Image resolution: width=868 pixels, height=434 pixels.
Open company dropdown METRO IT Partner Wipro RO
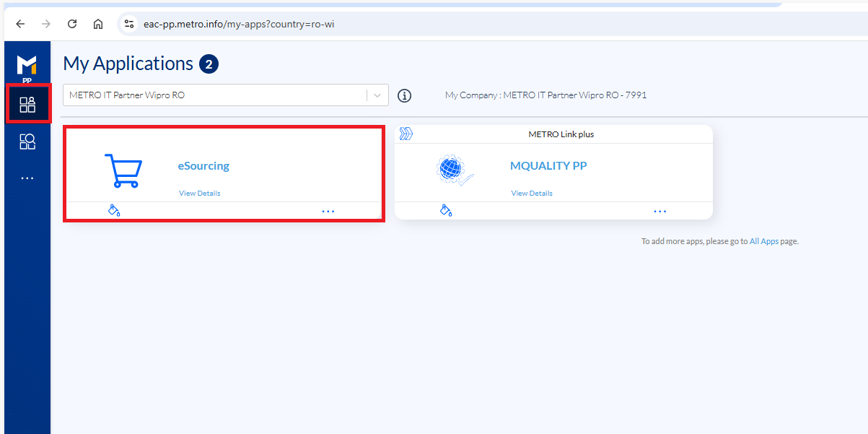pos(226,95)
